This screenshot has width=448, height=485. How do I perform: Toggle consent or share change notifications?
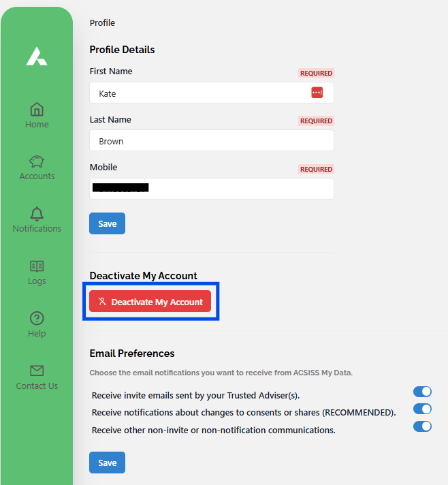pos(422,409)
